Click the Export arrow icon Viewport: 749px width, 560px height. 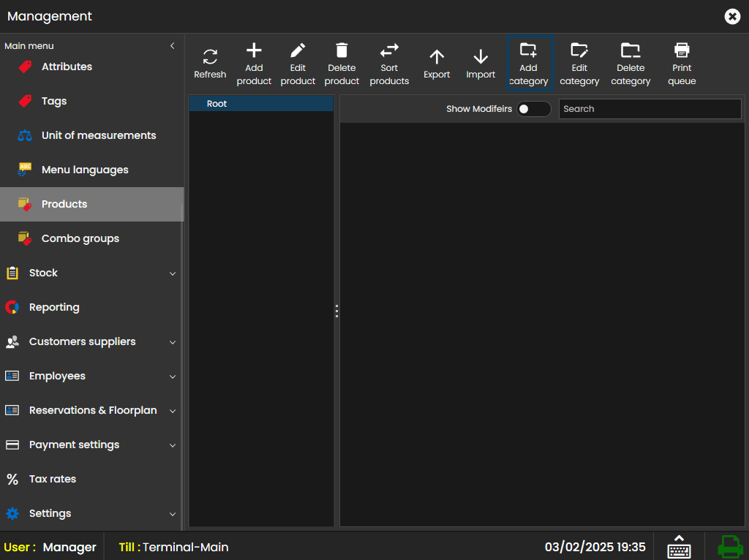tap(437, 57)
